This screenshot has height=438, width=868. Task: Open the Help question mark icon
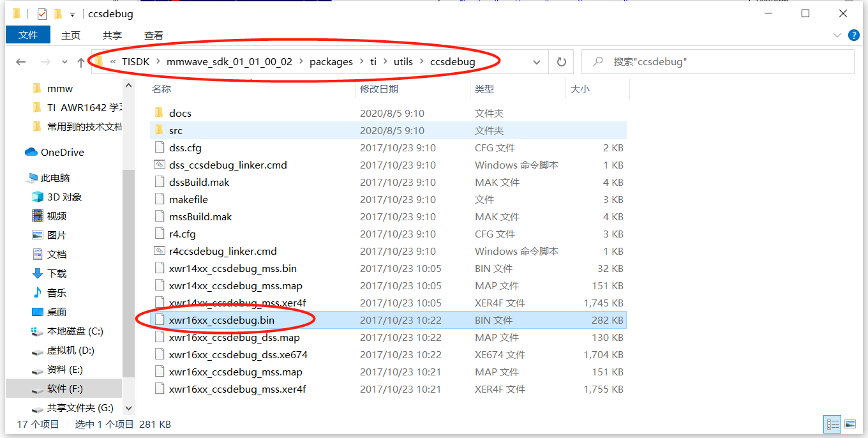click(854, 35)
